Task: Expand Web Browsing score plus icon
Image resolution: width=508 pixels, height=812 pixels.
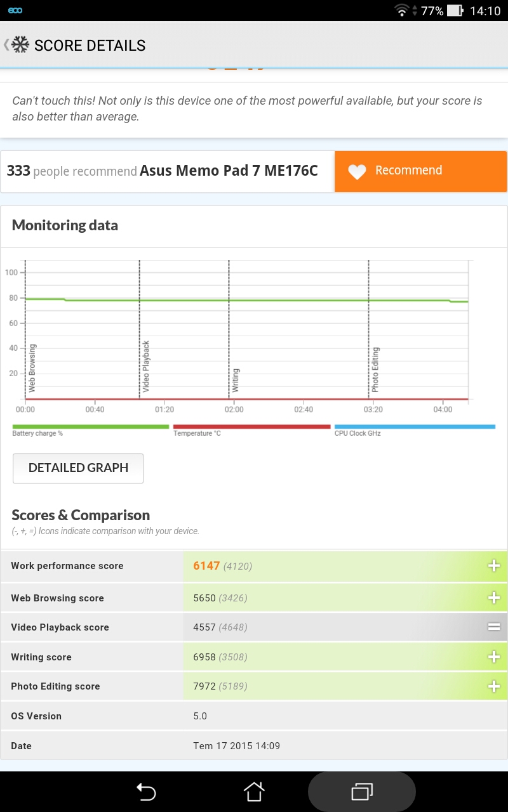Action: coord(493,598)
